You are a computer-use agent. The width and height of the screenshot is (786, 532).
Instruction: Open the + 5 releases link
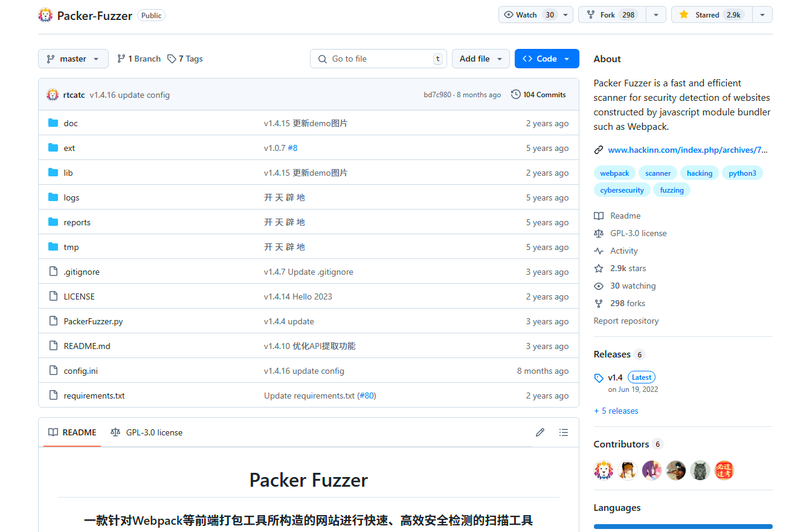pyautogui.click(x=616, y=411)
